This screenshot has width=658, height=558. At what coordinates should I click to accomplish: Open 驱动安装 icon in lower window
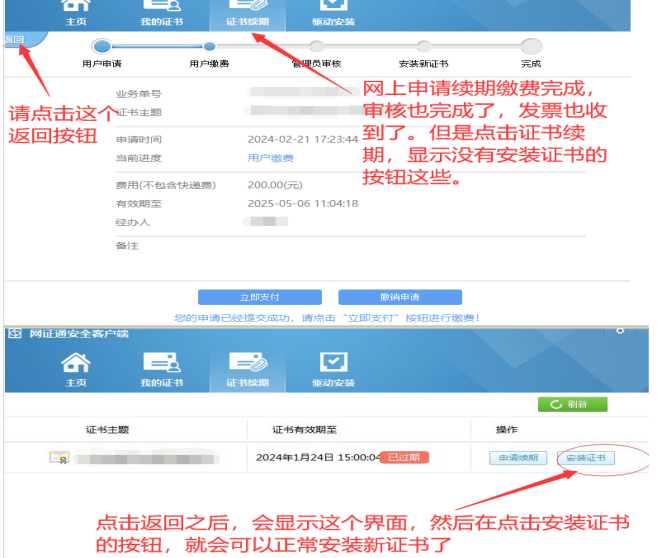333,368
